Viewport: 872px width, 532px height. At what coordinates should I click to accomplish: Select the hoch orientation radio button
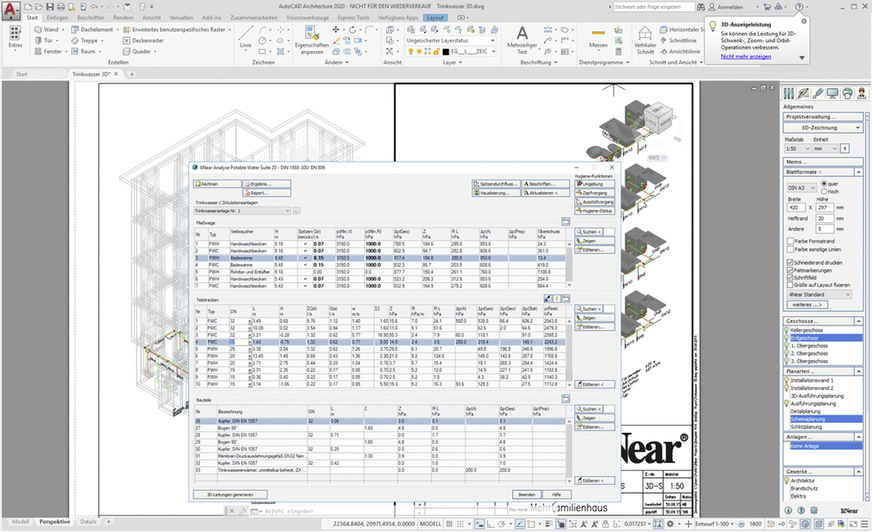click(x=824, y=190)
